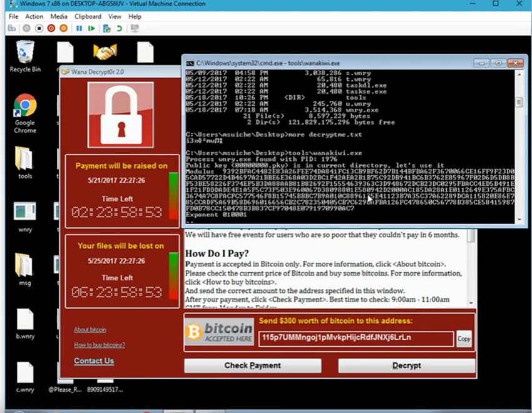Viewport: 532px width, 413px height.
Task: Open the Contact Us link
Action: click(x=94, y=361)
